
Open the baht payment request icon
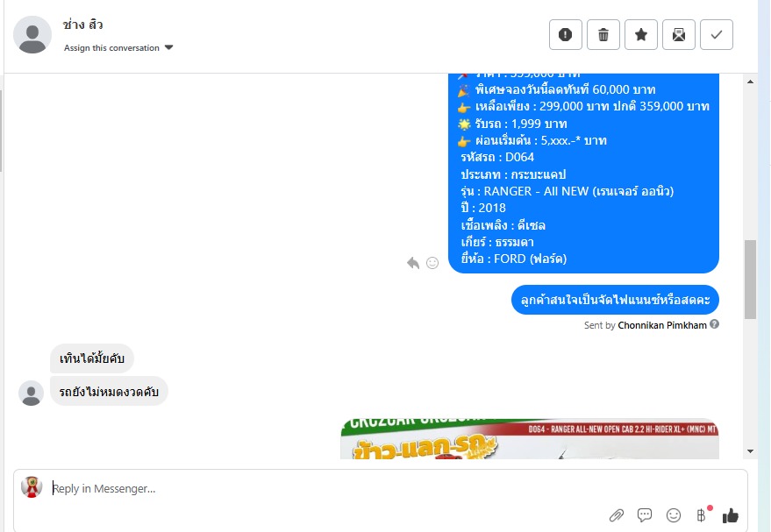click(x=702, y=514)
